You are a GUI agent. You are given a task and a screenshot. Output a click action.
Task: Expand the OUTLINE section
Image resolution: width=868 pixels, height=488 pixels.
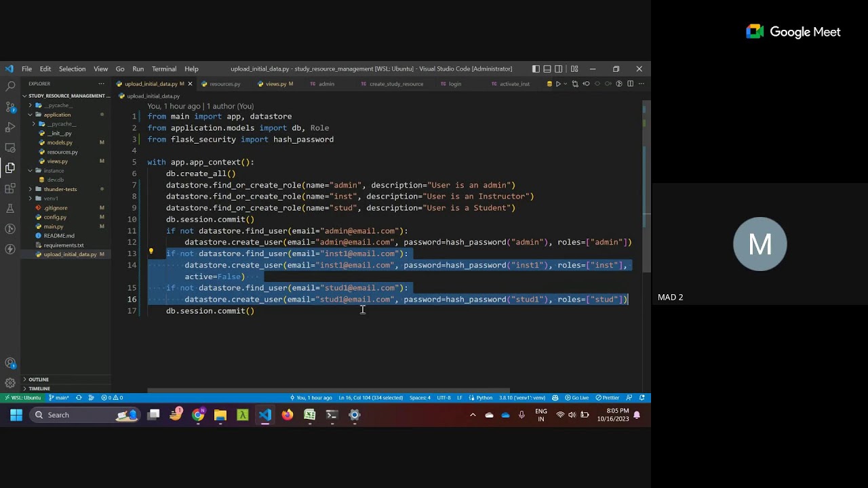39,380
